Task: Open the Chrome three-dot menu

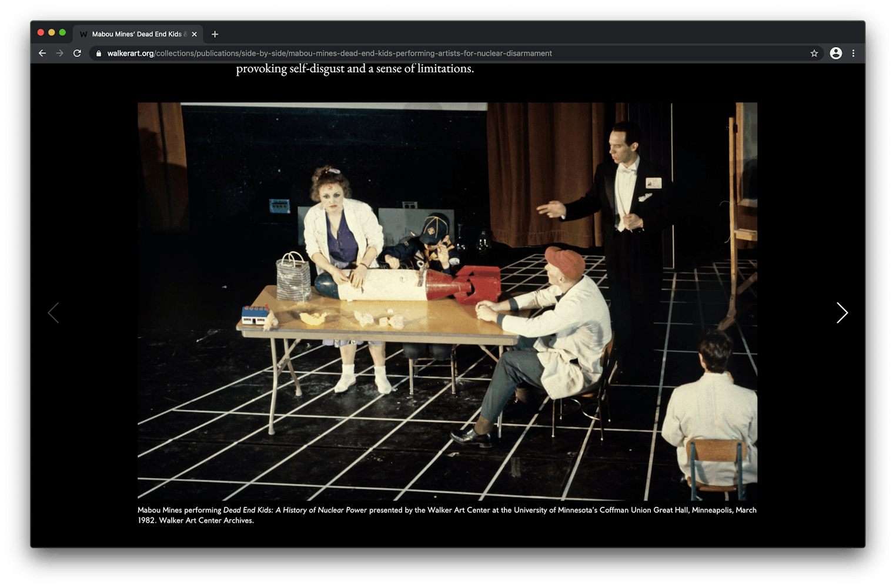Action: (853, 54)
